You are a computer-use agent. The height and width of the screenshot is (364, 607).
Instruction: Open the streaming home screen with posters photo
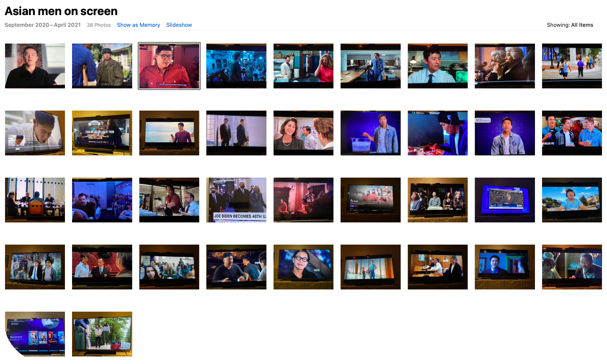35,334
